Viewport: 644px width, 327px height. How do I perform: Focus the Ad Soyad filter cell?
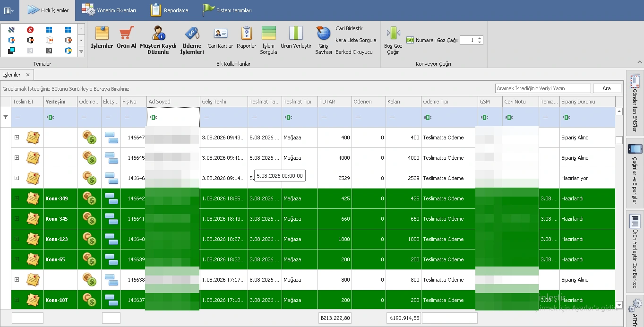click(x=173, y=117)
